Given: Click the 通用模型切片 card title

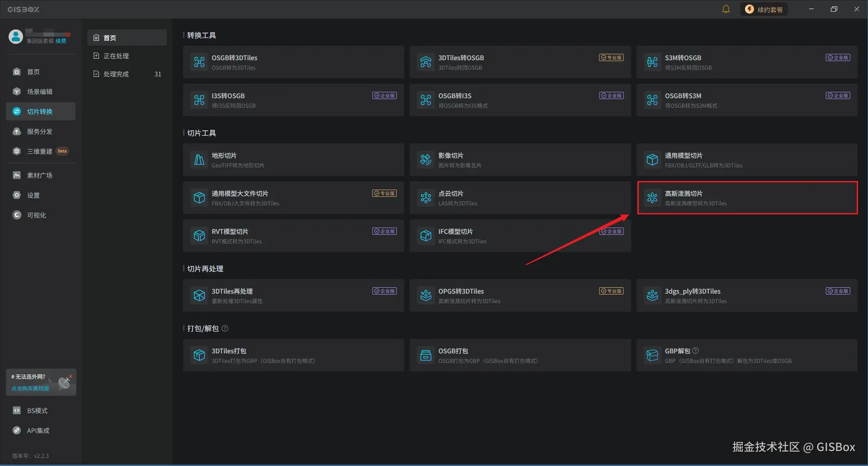Looking at the screenshot, I should click(x=684, y=155).
